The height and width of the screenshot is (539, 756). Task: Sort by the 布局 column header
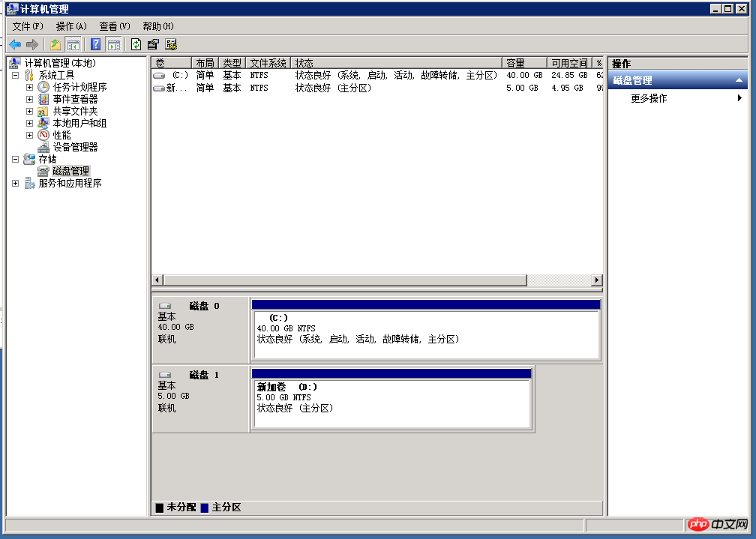pos(205,63)
